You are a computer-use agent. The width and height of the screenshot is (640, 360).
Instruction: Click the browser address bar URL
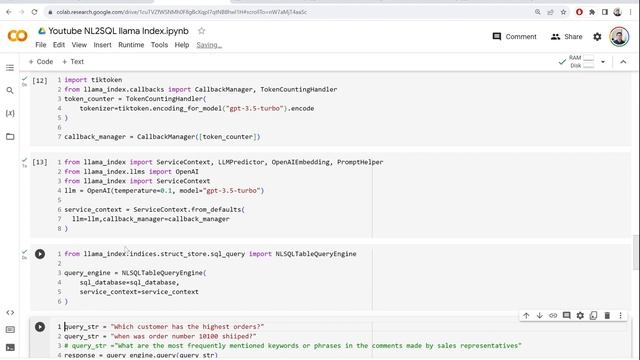[x=182, y=12]
